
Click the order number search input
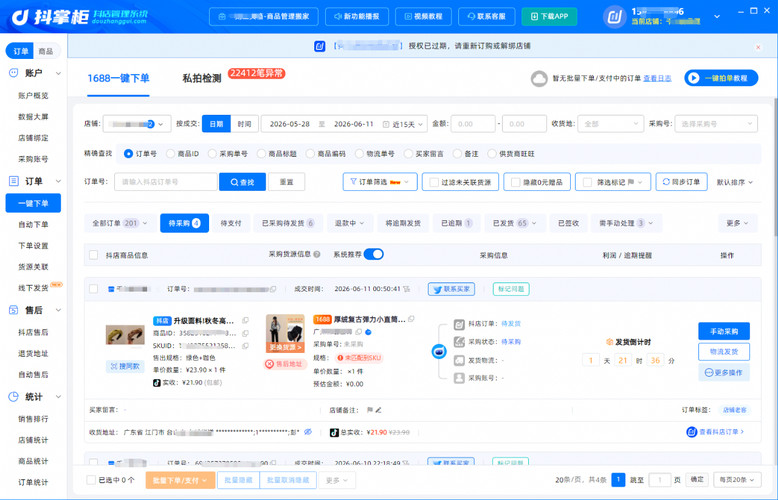point(166,182)
